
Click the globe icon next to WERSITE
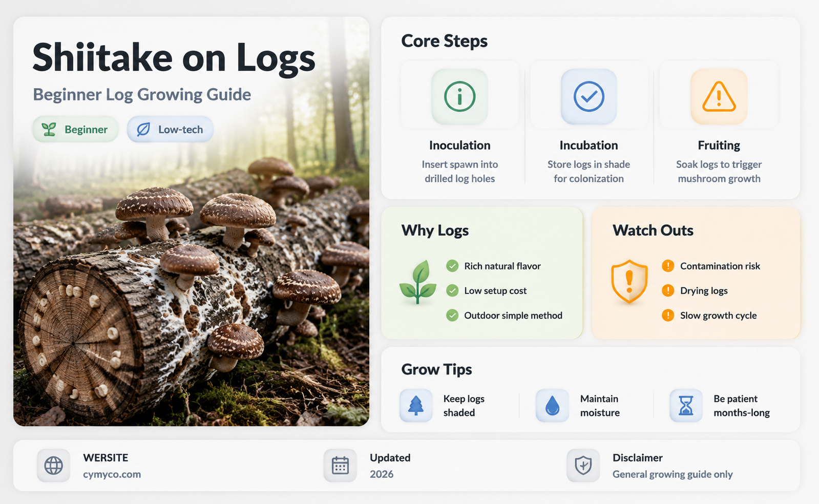point(53,466)
